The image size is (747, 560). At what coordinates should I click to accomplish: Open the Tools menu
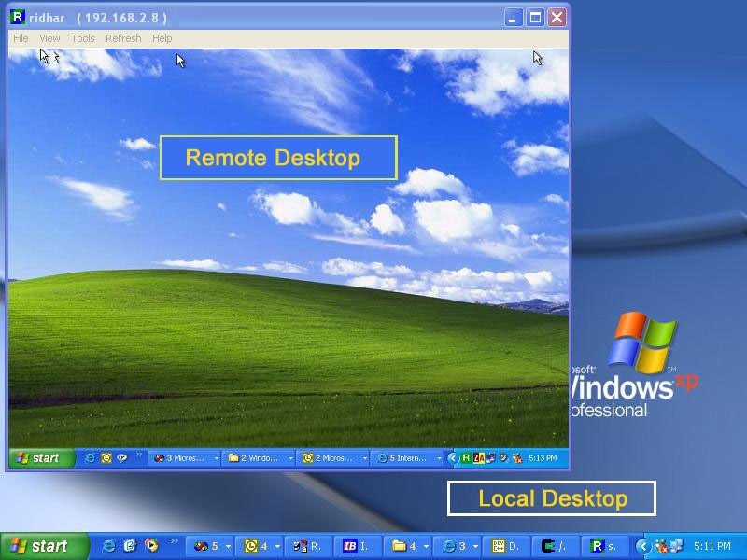point(83,38)
